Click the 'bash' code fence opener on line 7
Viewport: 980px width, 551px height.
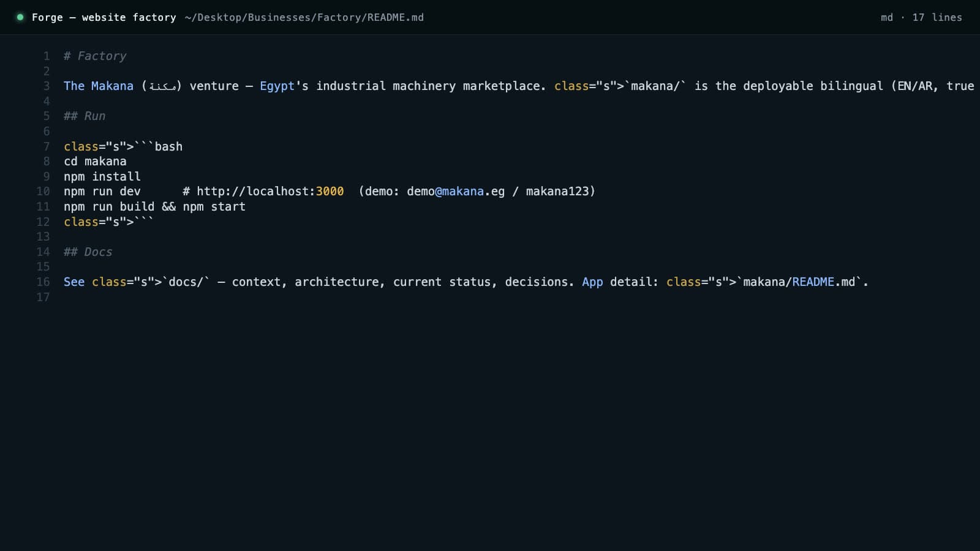coord(123,146)
